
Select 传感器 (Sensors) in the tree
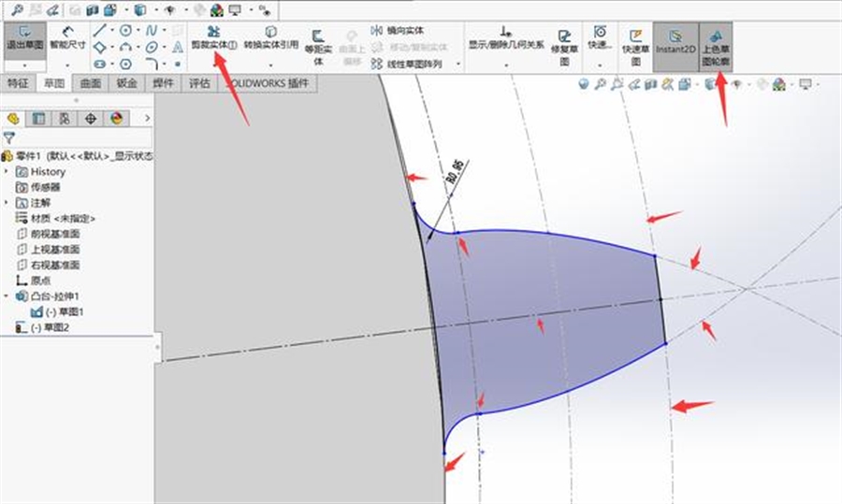(38, 187)
